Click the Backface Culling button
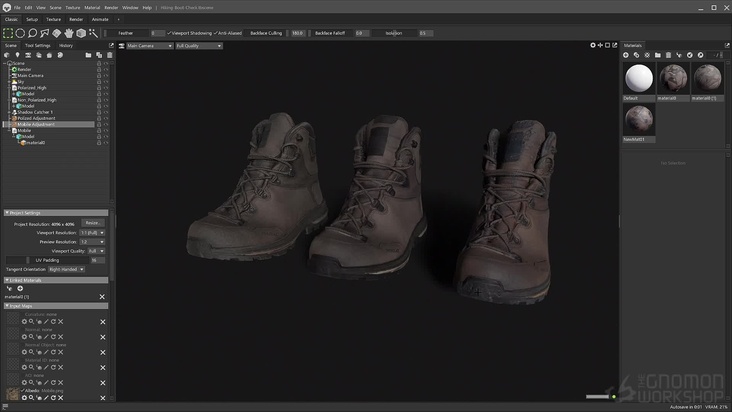732x412 pixels. coord(266,33)
